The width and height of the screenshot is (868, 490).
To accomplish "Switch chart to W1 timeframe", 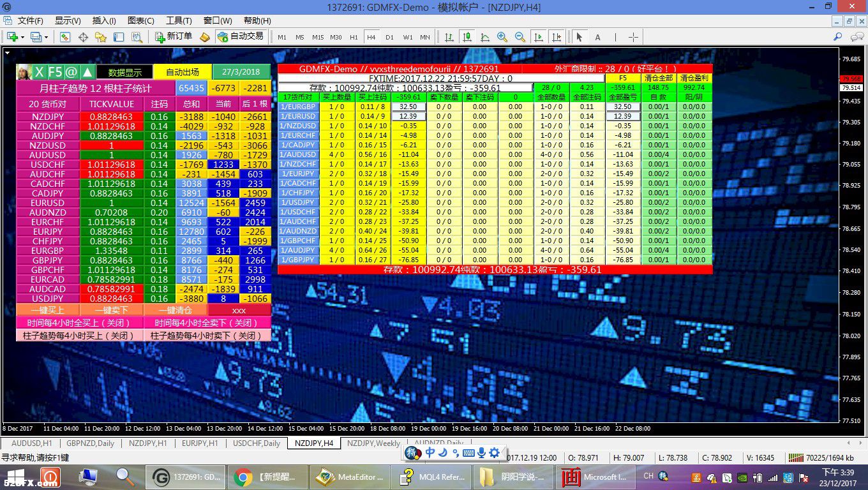I will pos(407,37).
